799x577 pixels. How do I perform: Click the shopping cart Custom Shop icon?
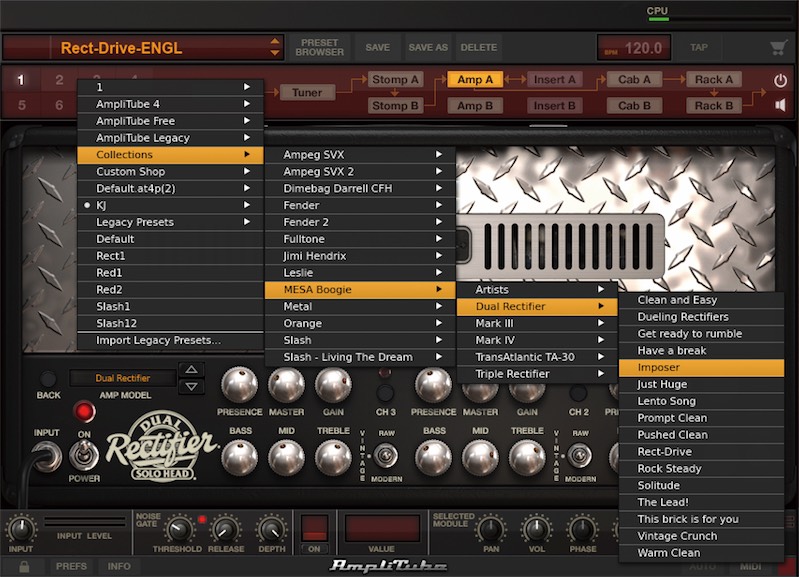778,48
